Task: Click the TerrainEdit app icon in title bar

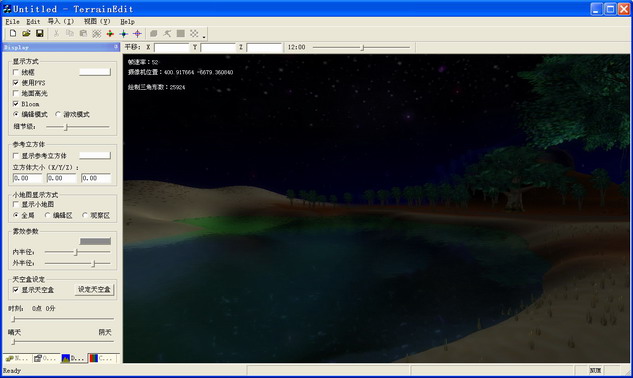Action: pos(7,8)
